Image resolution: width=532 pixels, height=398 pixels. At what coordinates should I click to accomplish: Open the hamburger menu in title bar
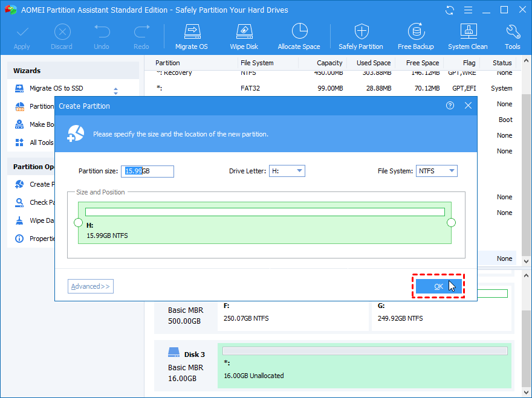coord(469,10)
